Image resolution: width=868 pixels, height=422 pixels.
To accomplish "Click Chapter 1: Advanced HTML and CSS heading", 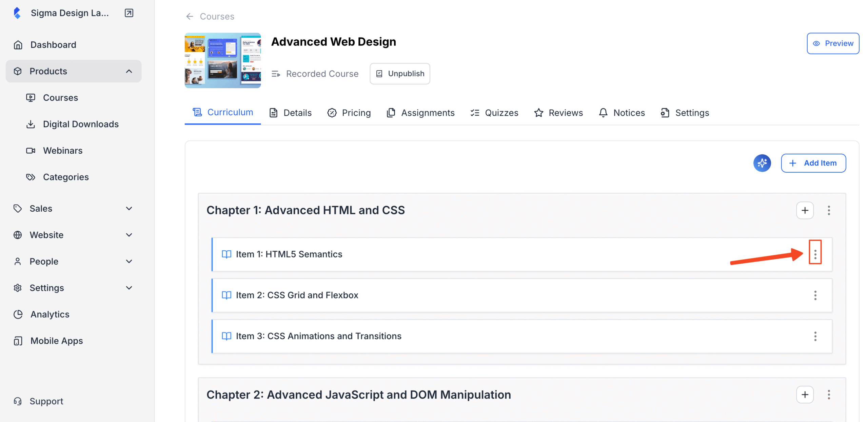I will 305,210.
